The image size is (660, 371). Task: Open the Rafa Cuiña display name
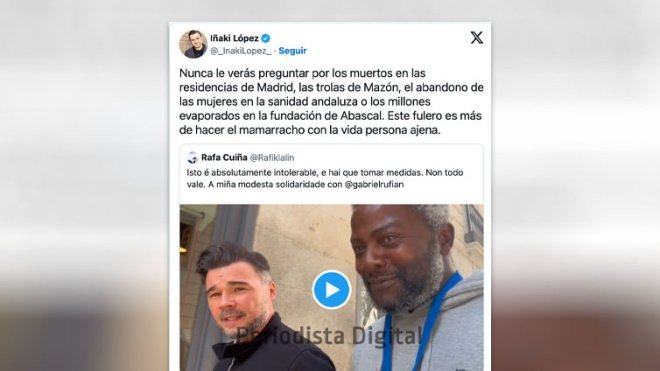click(x=224, y=157)
